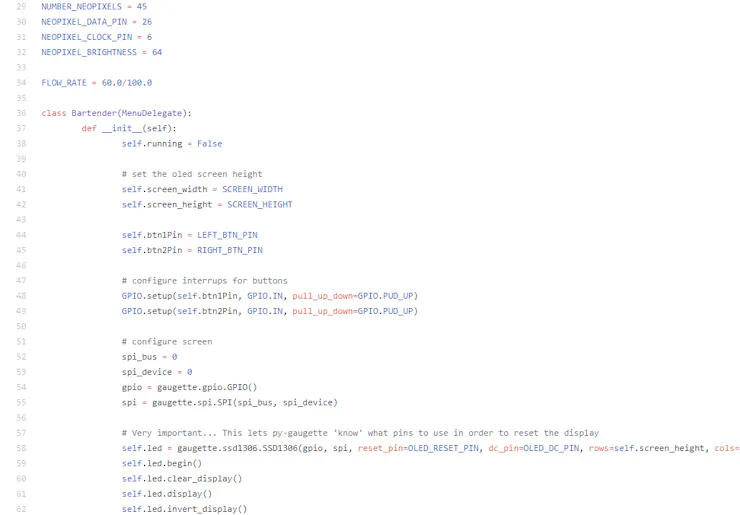Click self.led.clear_display() call
Image resolution: width=740 pixels, height=515 pixels.
182,479
